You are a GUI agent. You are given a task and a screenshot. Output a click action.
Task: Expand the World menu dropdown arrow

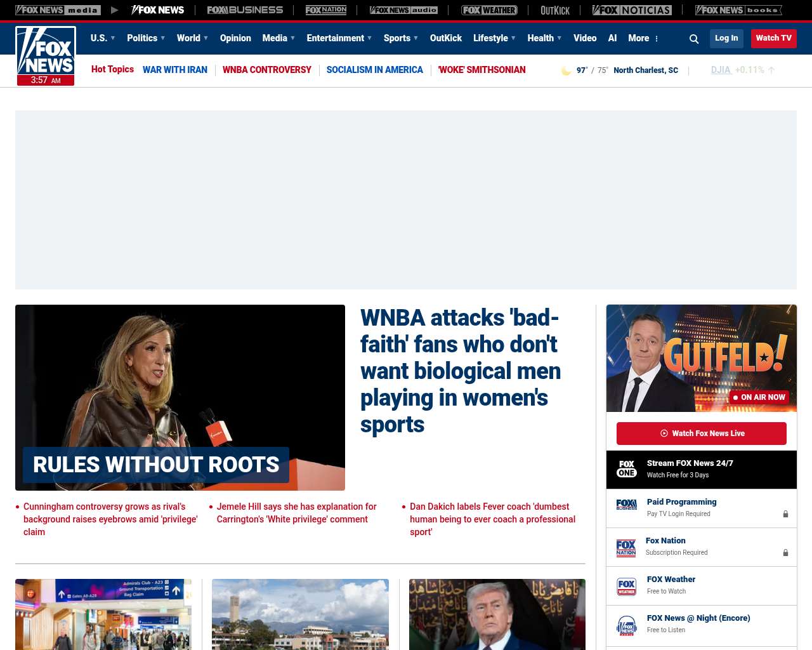point(206,38)
